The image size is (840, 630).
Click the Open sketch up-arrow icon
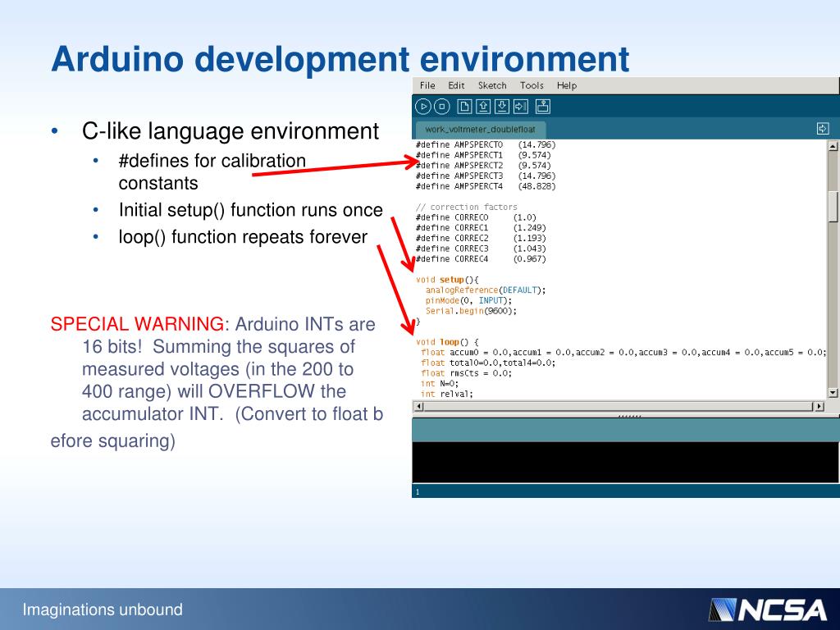click(483, 107)
